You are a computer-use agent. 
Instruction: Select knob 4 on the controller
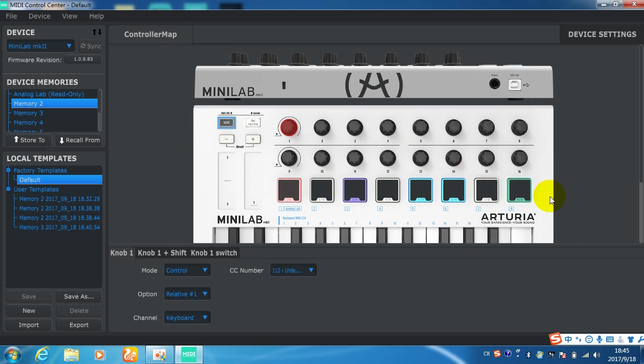387,127
